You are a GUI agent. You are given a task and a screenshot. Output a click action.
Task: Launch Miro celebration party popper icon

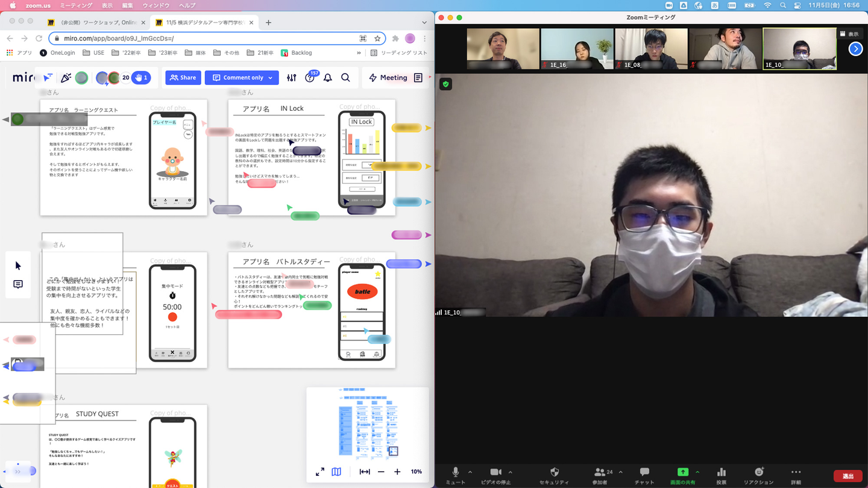tap(66, 78)
